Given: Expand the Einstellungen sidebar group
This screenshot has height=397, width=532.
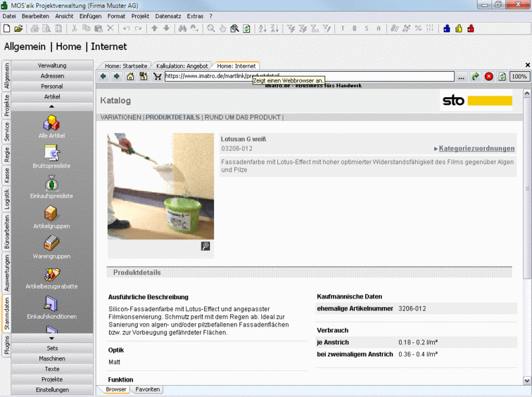Looking at the screenshot, I should (53, 390).
